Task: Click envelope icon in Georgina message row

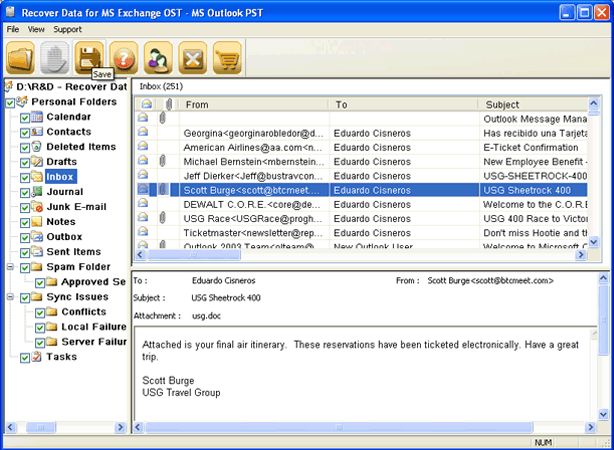Action: tap(143, 132)
